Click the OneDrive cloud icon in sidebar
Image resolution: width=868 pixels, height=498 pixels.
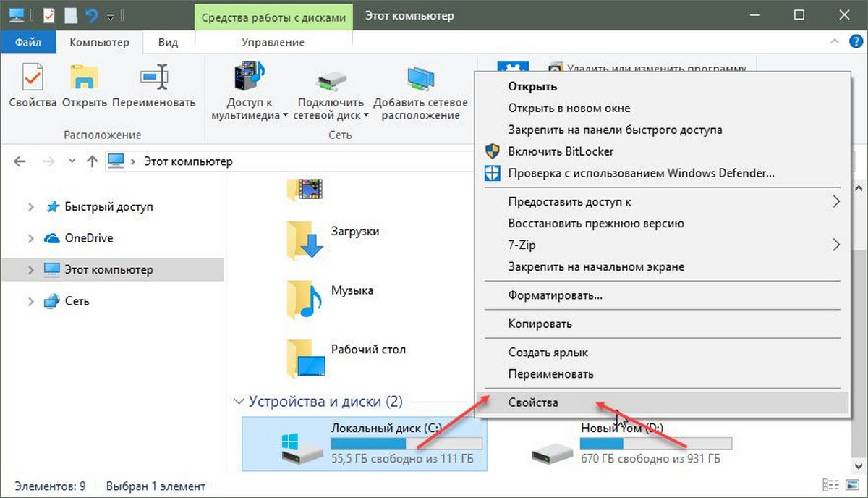tap(52, 238)
